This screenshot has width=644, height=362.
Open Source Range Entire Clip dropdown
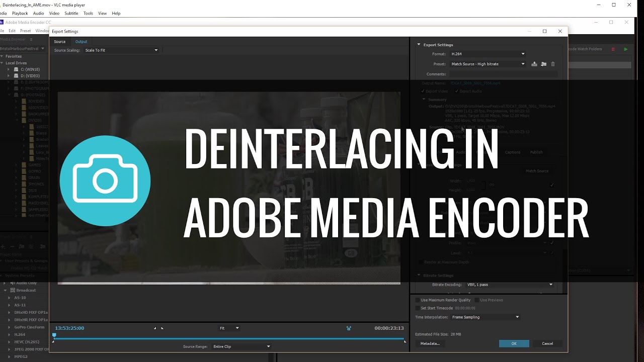pos(242,346)
